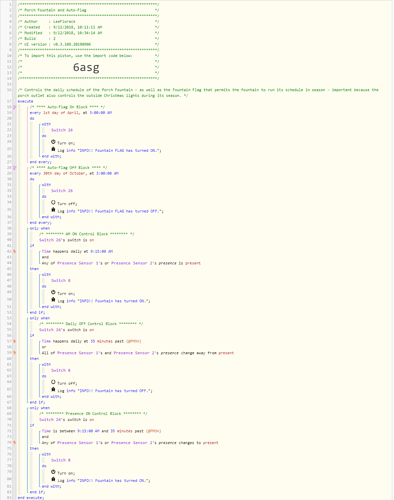
Task: Click the "Auto-Flag On Block" comment
Action: click(67, 107)
